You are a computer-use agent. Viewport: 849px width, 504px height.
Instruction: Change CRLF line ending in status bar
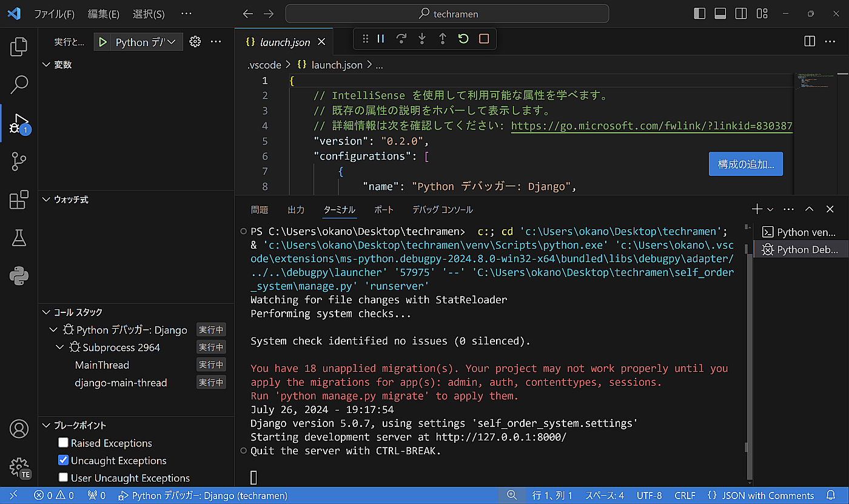click(685, 496)
